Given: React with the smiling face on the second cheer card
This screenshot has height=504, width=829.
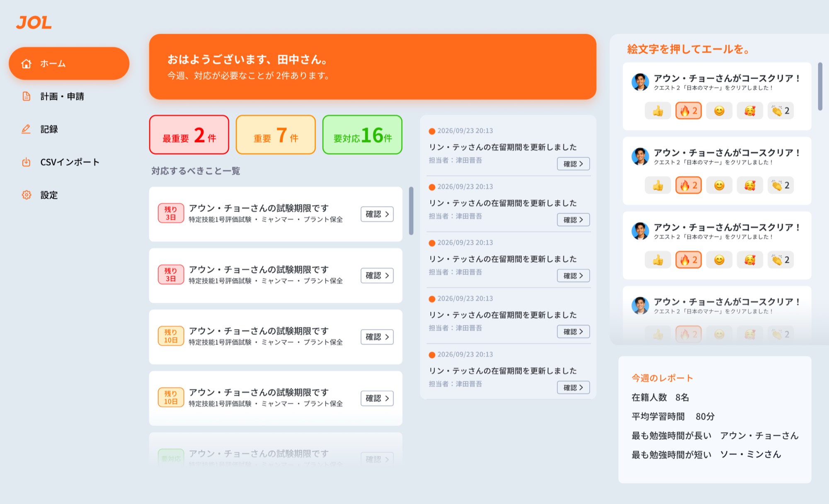Looking at the screenshot, I should [x=719, y=185].
